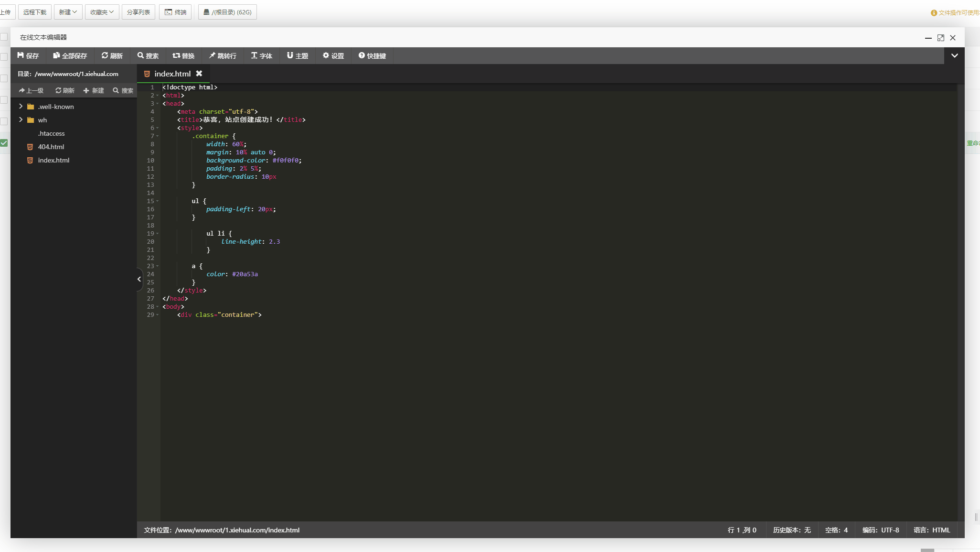The width and height of the screenshot is (980, 552).
Task: Fold the body tag on line 28
Action: click(158, 307)
